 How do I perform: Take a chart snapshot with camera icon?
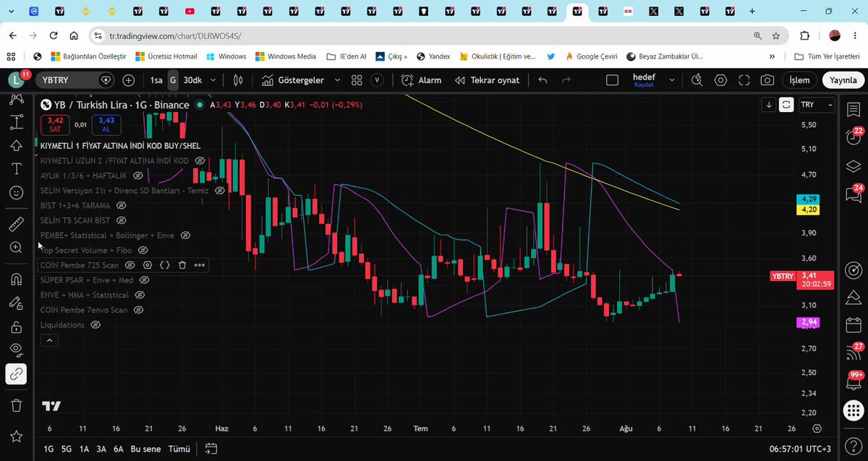click(767, 80)
